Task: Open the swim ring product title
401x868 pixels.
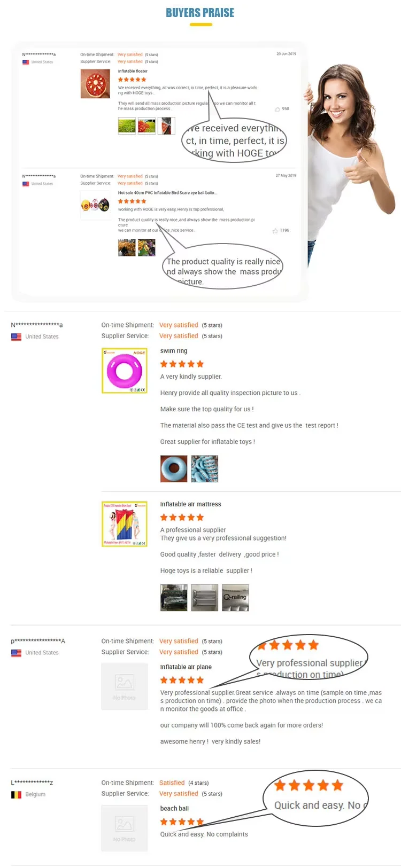Action: (x=174, y=351)
